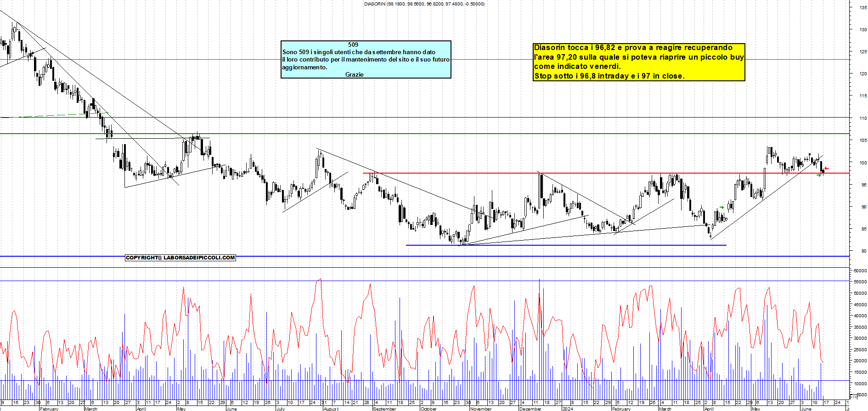Click volume axis label 15000
Image resolution: width=868 pixels, height=411 pixels.
861,372
